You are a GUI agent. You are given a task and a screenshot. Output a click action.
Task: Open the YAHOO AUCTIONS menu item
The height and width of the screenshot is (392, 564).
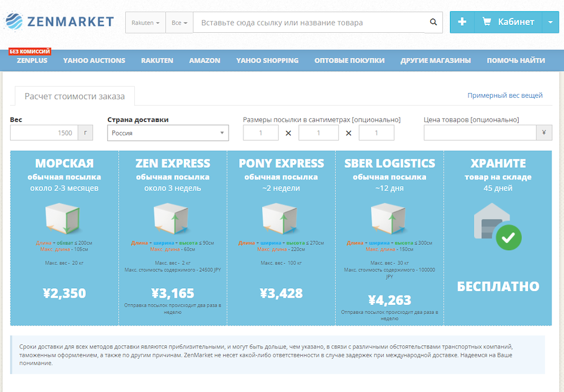pyautogui.click(x=94, y=60)
